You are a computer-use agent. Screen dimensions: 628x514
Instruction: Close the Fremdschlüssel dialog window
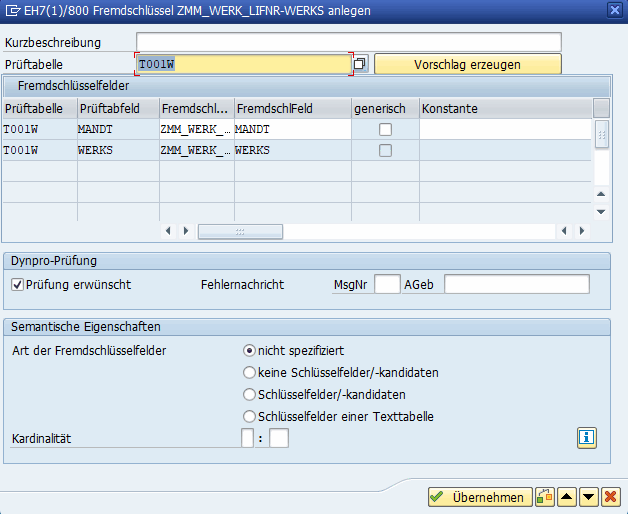click(x=614, y=10)
